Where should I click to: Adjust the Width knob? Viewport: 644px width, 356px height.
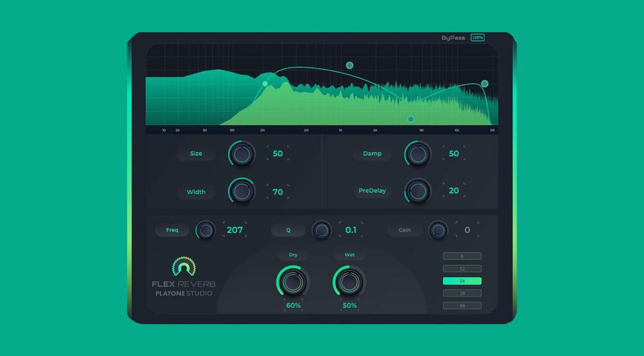point(241,192)
